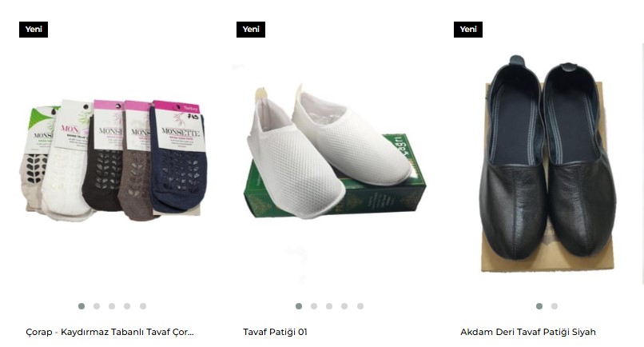This screenshot has width=644, height=347.
Task: Open the Çorap - Kaydırmaz Tabanlı Tavaf link
Action: pyautogui.click(x=109, y=332)
